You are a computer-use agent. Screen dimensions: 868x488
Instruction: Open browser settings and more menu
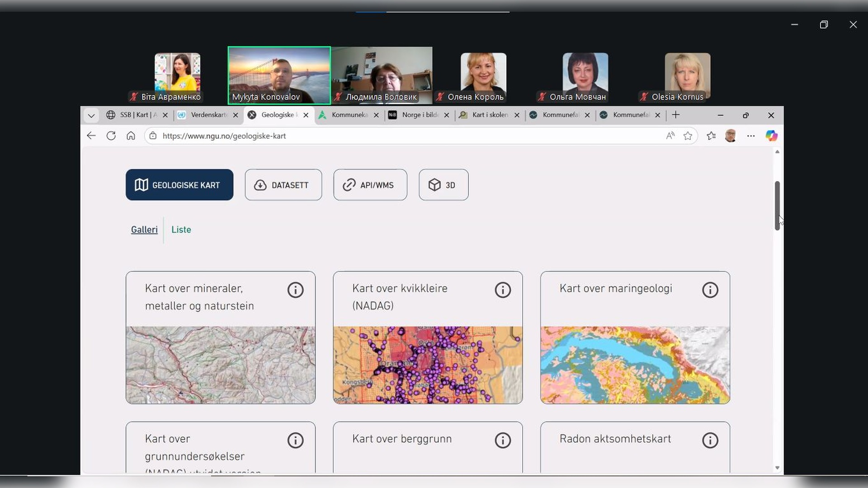(751, 136)
